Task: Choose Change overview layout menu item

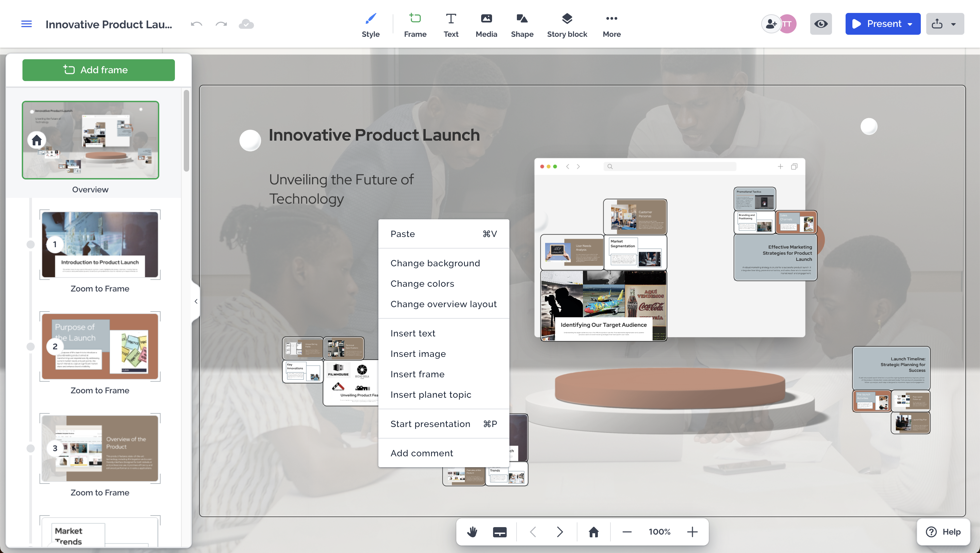Action: [444, 304]
